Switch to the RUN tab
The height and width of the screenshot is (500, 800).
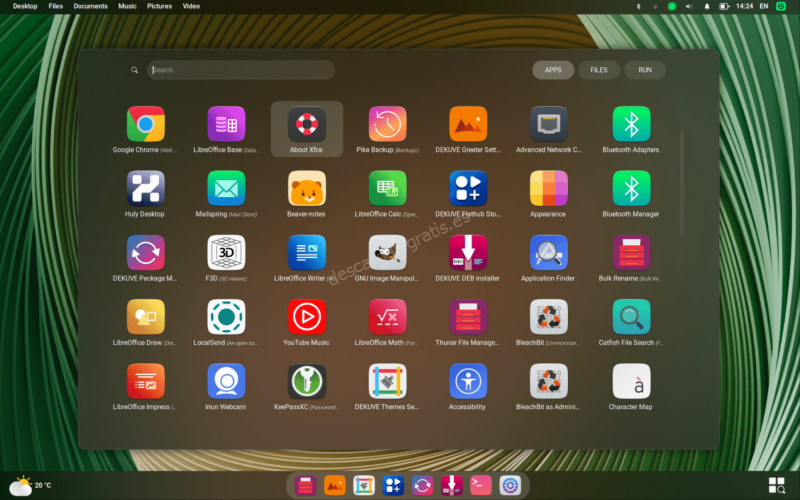(x=645, y=70)
